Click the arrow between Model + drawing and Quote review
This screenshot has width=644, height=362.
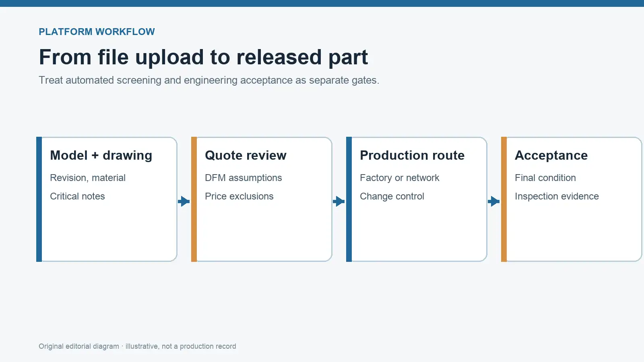pos(184,201)
